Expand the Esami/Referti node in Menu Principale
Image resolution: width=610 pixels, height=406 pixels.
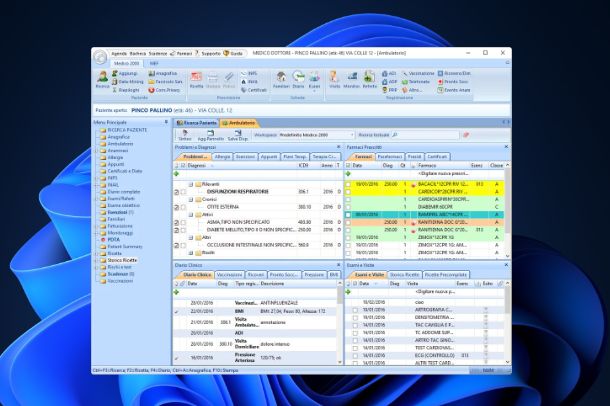pyautogui.click(x=97, y=199)
